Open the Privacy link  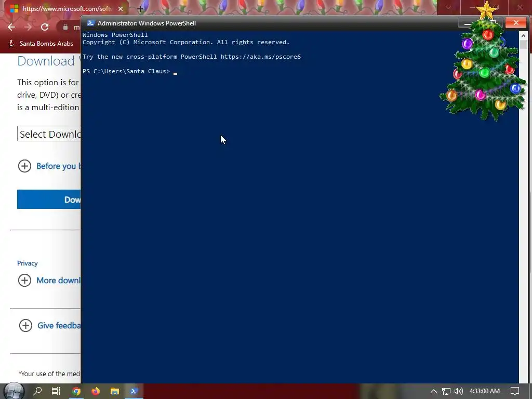coord(28,263)
